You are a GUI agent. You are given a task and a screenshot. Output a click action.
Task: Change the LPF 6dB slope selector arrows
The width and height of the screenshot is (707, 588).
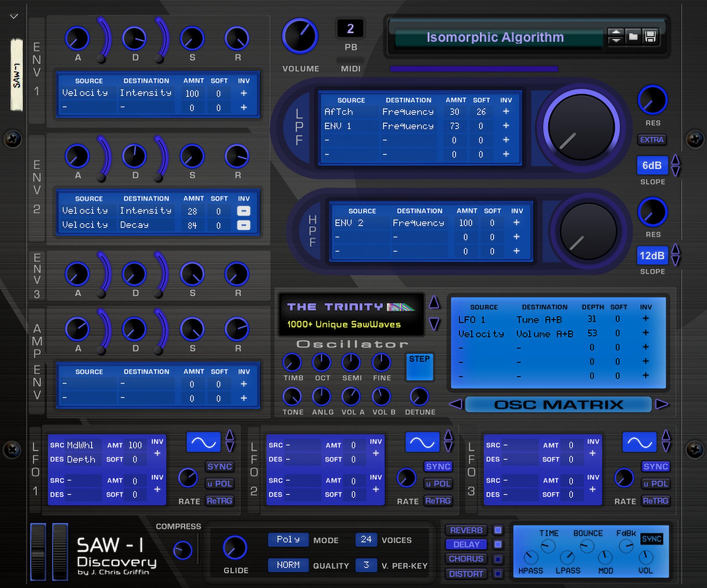[x=676, y=165]
